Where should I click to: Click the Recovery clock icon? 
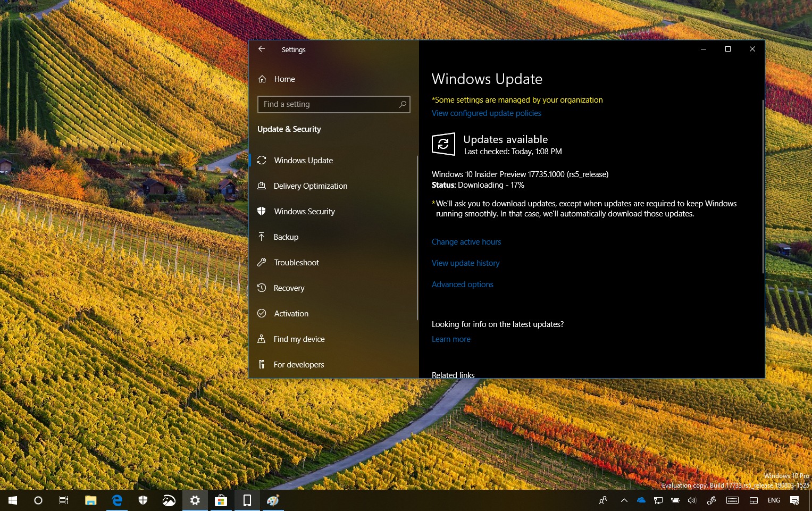pyautogui.click(x=262, y=288)
